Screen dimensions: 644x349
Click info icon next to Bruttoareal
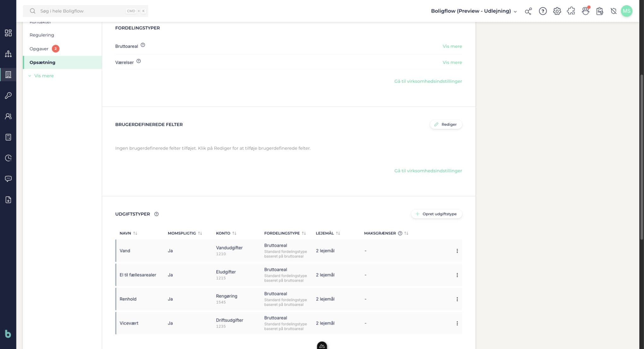coord(143,45)
